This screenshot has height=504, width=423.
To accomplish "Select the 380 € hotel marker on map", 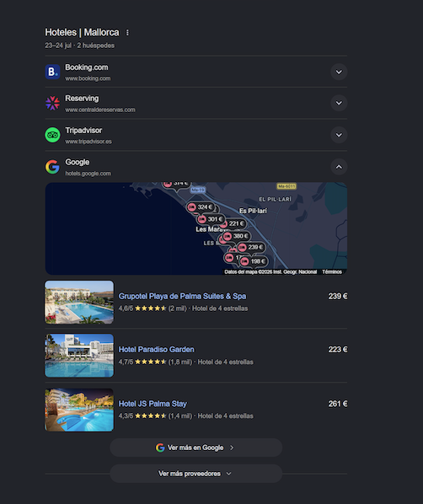I will pyautogui.click(x=237, y=236).
